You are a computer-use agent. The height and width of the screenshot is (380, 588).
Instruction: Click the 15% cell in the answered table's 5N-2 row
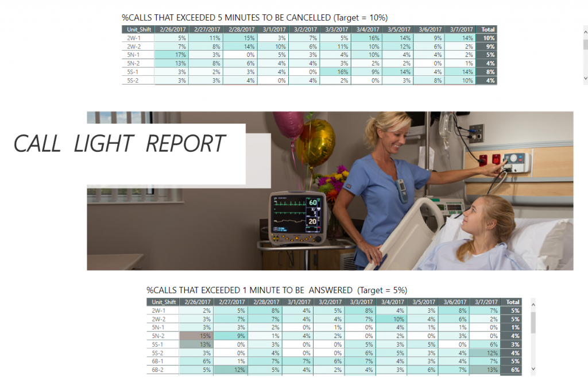click(x=196, y=336)
